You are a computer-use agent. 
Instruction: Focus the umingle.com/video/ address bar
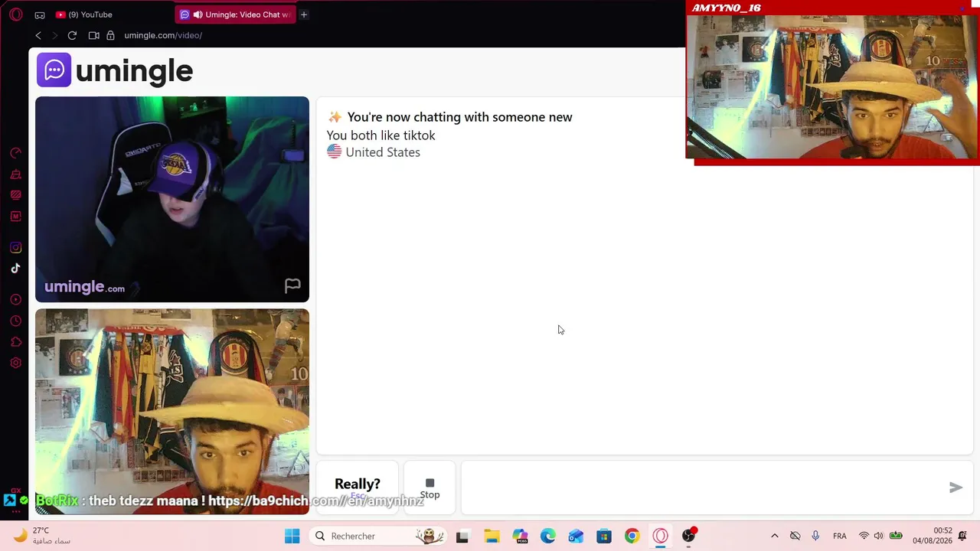163,35
